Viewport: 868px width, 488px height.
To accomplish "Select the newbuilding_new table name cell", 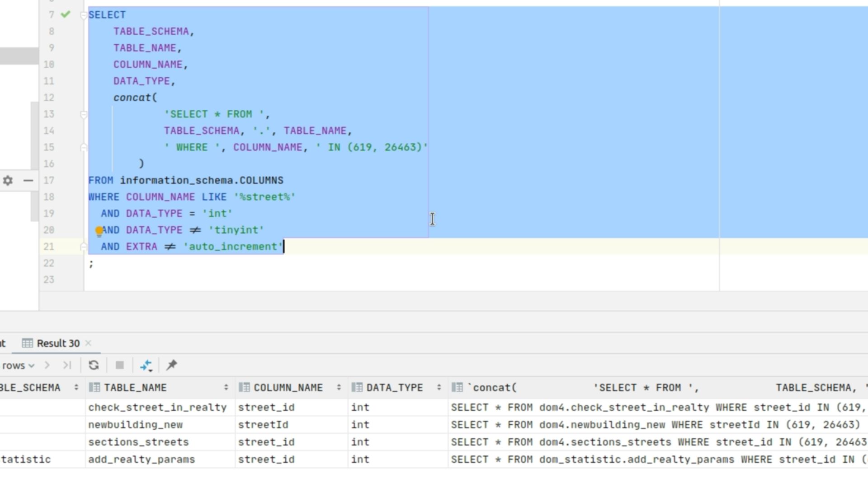I will [160, 425].
